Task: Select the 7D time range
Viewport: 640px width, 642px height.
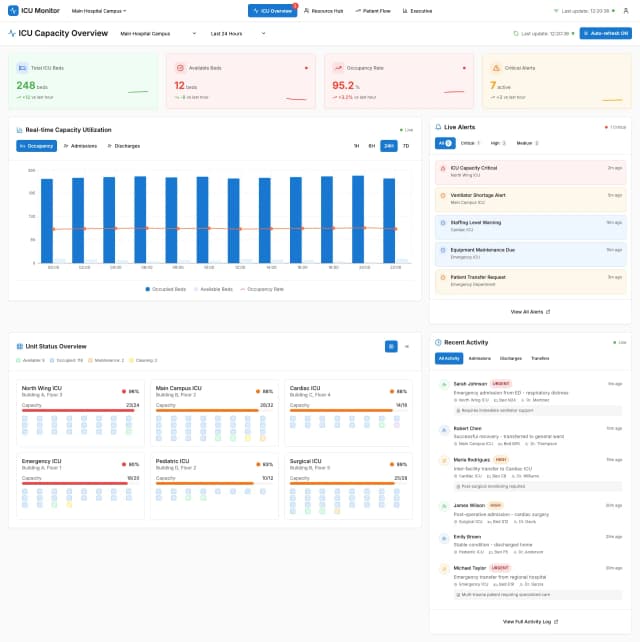Action: 405,146
